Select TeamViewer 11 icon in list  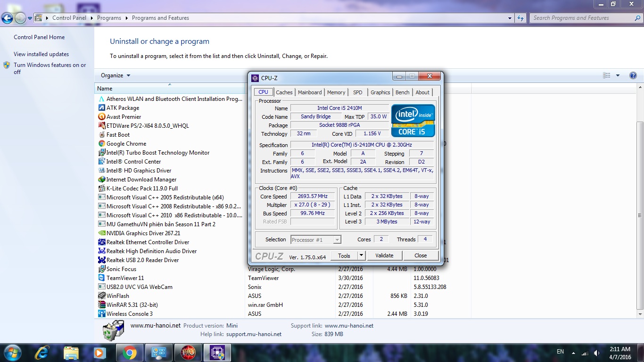pyautogui.click(x=101, y=278)
